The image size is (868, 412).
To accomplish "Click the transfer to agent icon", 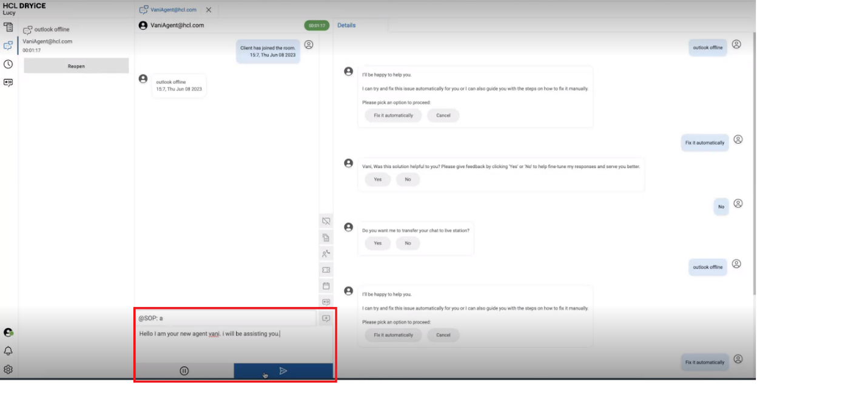I will (x=326, y=253).
